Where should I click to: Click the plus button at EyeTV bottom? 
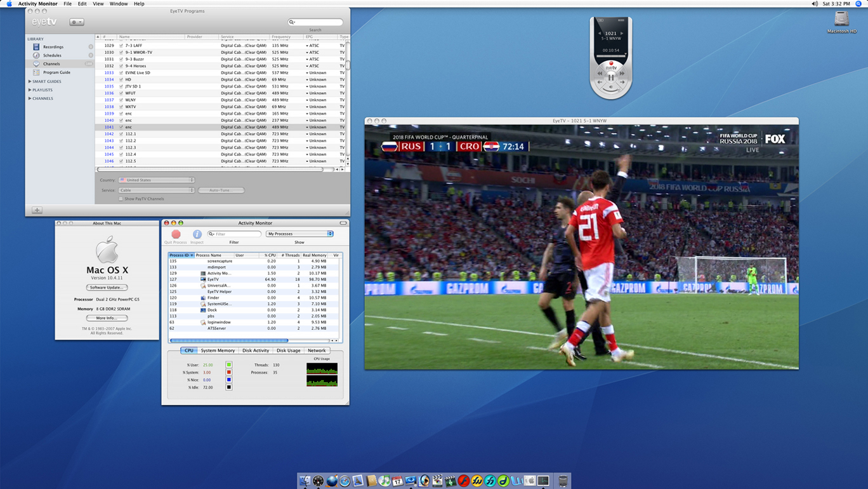(37, 210)
